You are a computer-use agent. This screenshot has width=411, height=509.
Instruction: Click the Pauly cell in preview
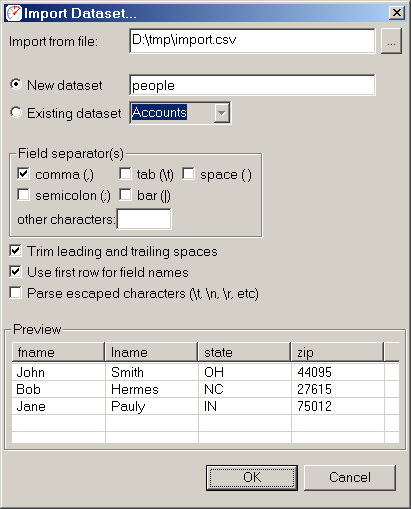tap(152, 406)
